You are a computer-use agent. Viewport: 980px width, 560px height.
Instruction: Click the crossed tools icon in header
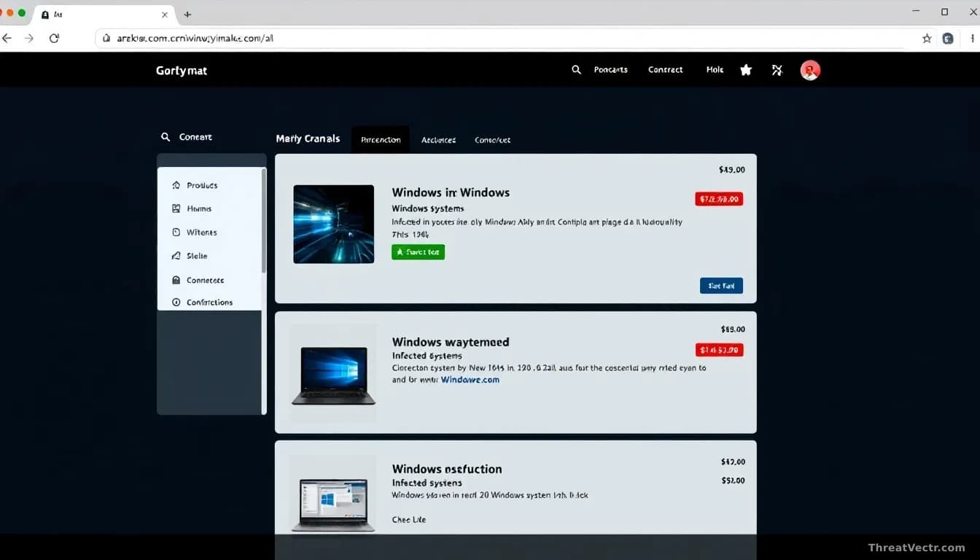click(x=777, y=70)
